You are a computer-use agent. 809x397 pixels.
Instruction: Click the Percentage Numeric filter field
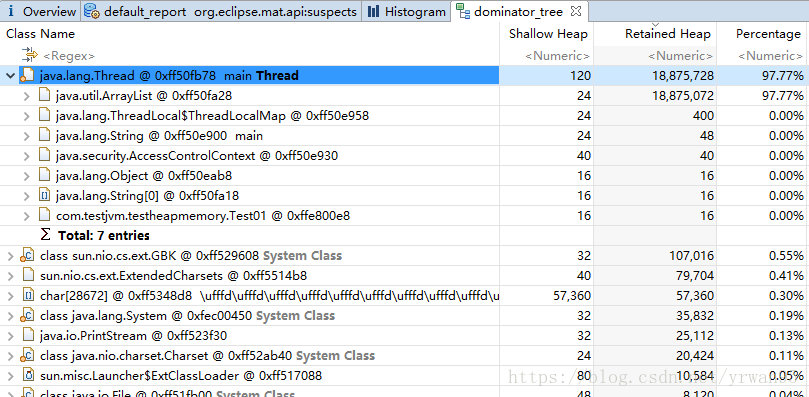(770, 56)
